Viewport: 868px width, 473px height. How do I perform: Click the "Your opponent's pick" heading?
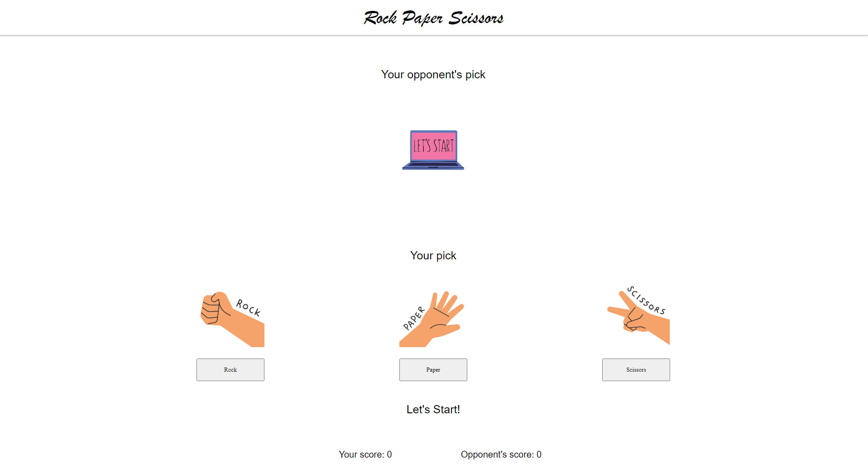tap(433, 75)
